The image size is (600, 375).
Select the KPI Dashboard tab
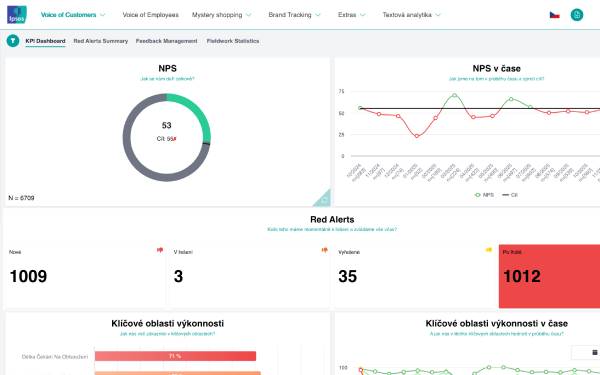point(45,41)
